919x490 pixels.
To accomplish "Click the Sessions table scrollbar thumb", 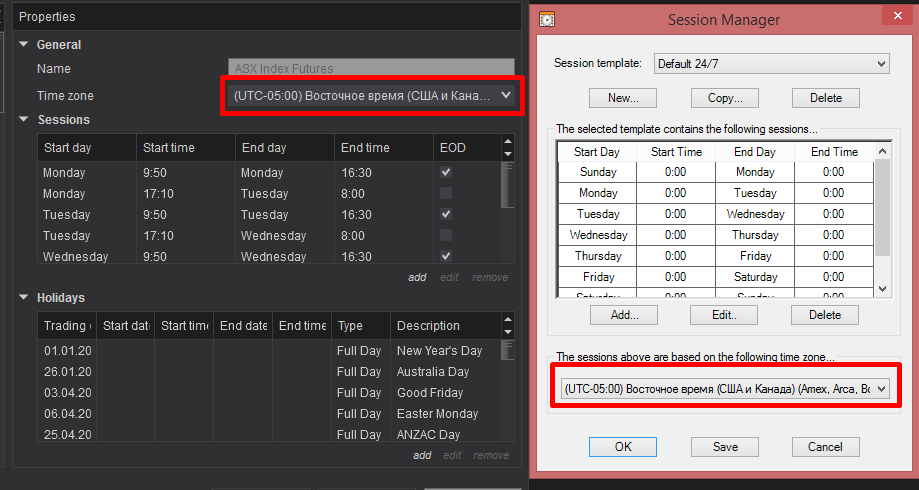I will [x=508, y=184].
